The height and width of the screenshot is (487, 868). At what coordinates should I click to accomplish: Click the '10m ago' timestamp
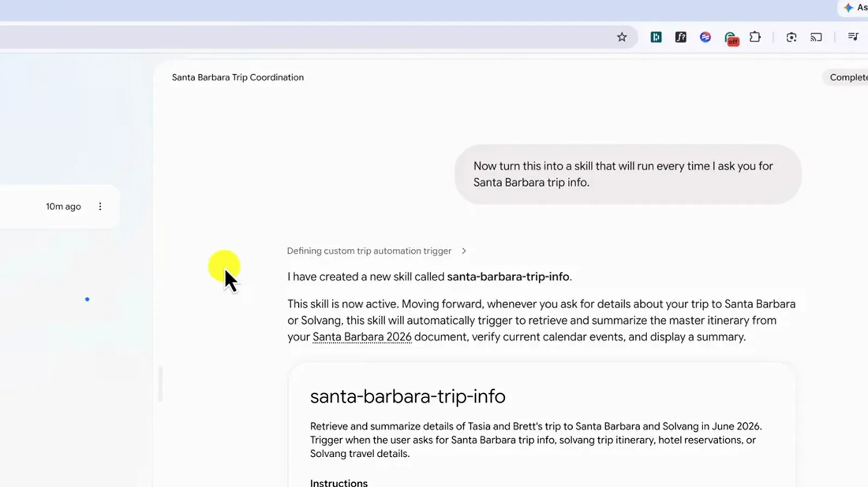(x=63, y=207)
